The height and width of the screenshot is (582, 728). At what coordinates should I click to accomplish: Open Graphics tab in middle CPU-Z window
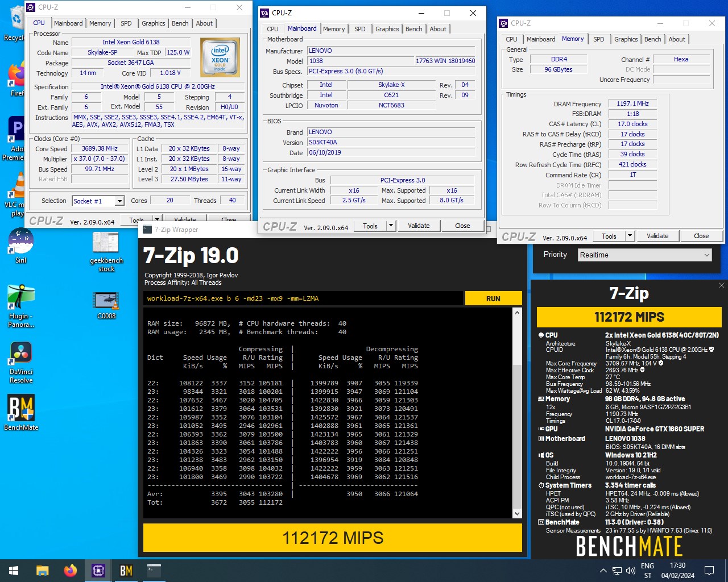(387, 29)
